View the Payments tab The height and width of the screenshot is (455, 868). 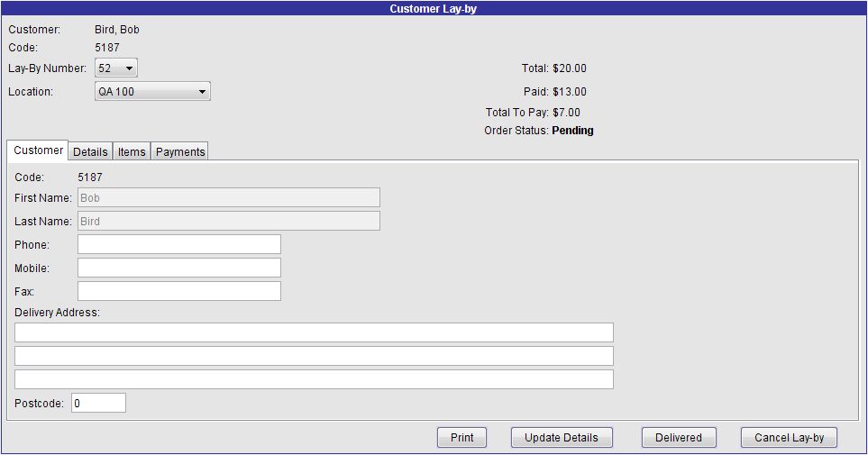click(x=180, y=151)
